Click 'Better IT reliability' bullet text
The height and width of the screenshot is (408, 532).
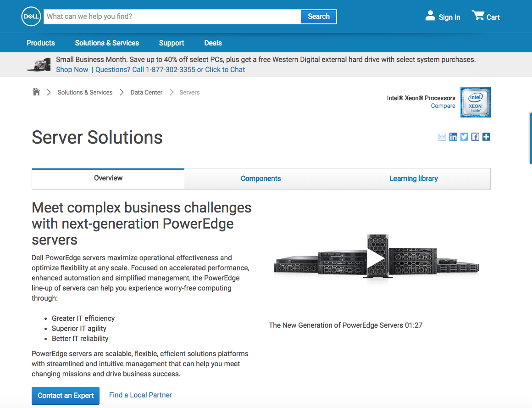pyautogui.click(x=80, y=339)
